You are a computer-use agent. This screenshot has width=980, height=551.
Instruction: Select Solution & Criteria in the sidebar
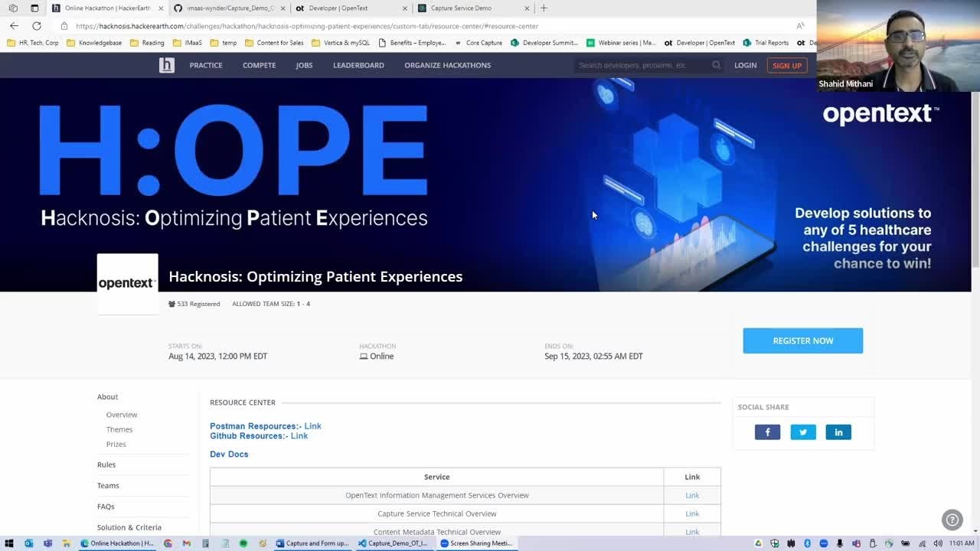[x=129, y=527]
